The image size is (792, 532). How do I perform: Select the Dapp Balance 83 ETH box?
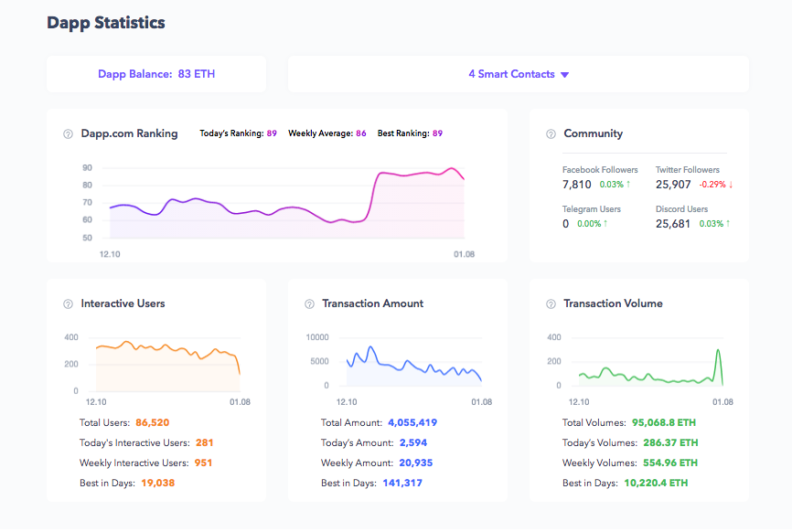[x=156, y=74]
